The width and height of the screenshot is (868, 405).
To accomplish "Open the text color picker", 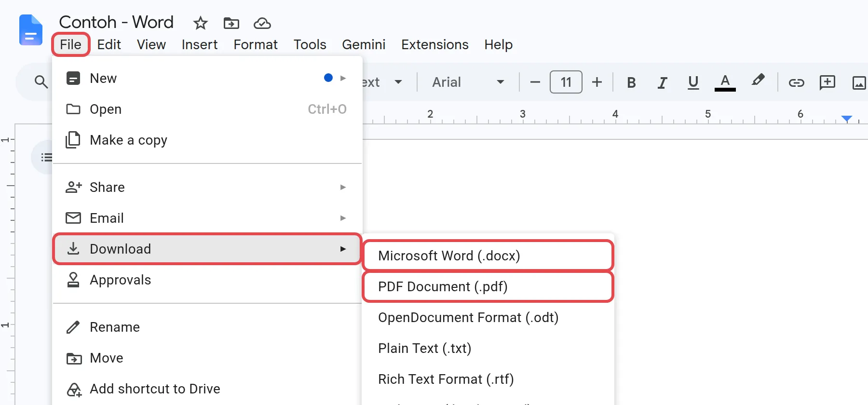I will (x=725, y=82).
